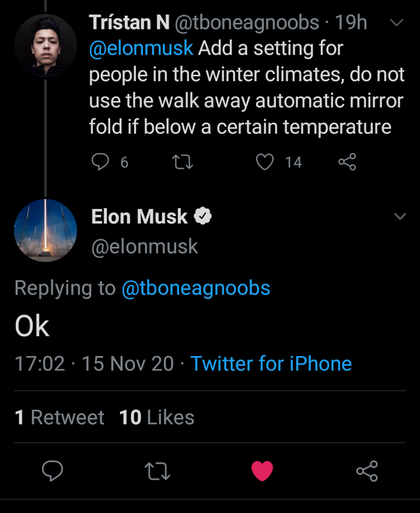
Task: Share Elon Musk's Ok tweet
Action: click(x=367, y=470)
